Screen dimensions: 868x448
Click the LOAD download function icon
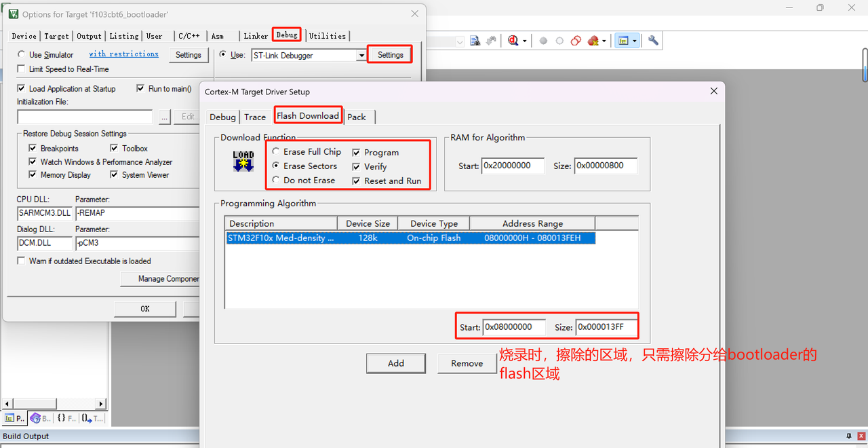[243, 161]
